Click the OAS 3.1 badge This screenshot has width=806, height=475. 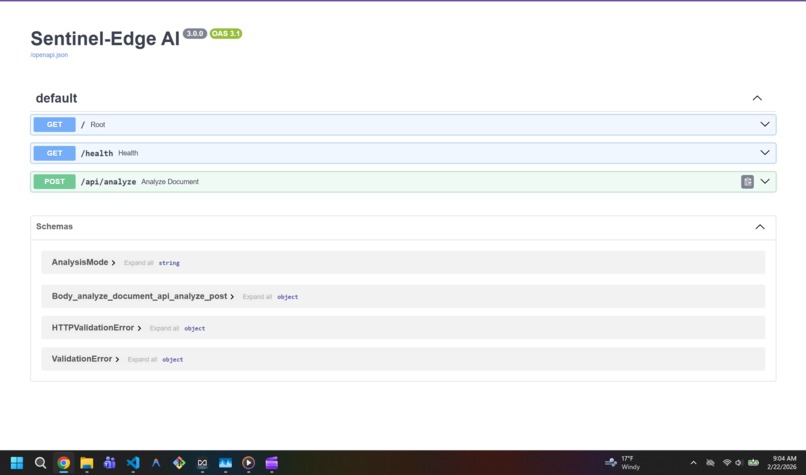[226, 33]
